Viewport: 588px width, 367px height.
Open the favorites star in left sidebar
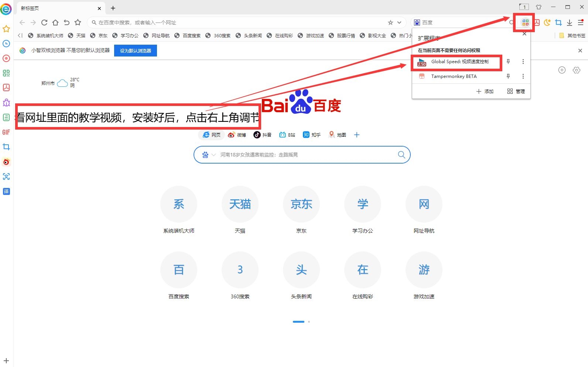pyautogui.click(x=6, y=29)
